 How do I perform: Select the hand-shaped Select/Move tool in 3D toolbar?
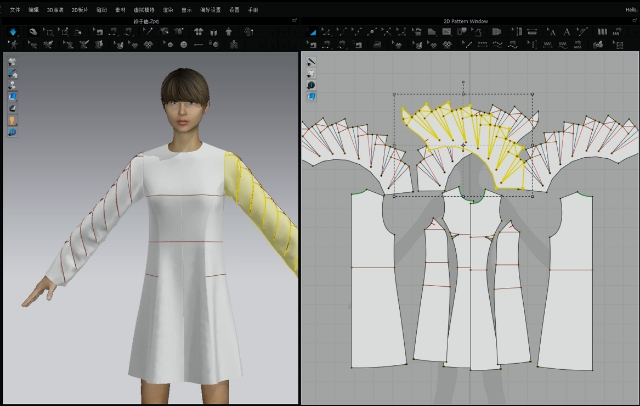(33, 32)
